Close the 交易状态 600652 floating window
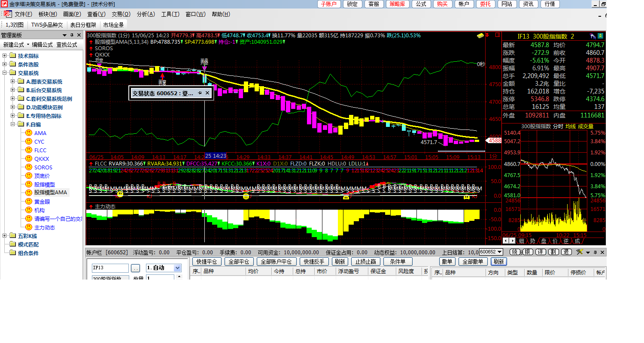 tap(207, 93)
